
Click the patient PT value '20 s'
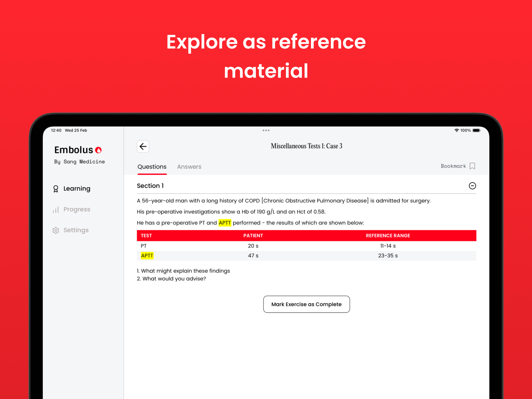[253, 246]
